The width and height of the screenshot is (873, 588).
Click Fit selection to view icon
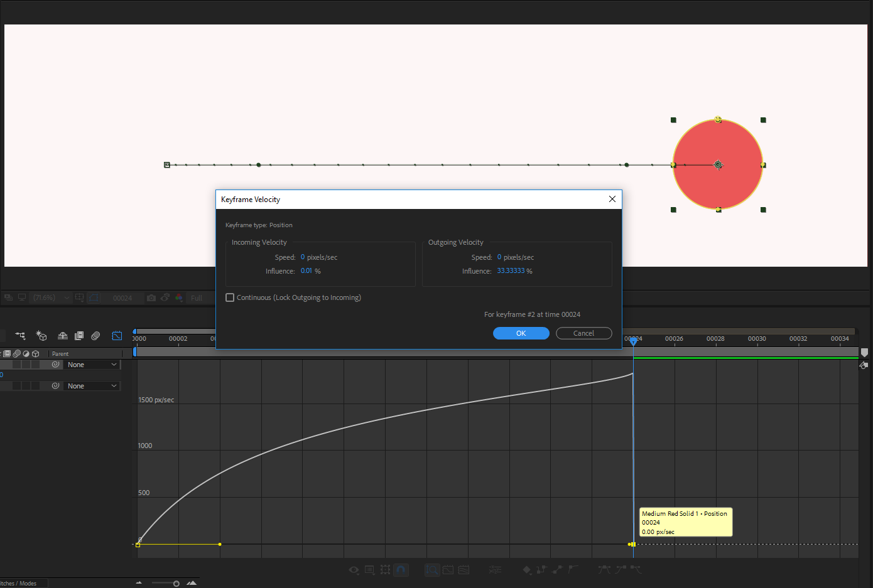tap(448, 570)
